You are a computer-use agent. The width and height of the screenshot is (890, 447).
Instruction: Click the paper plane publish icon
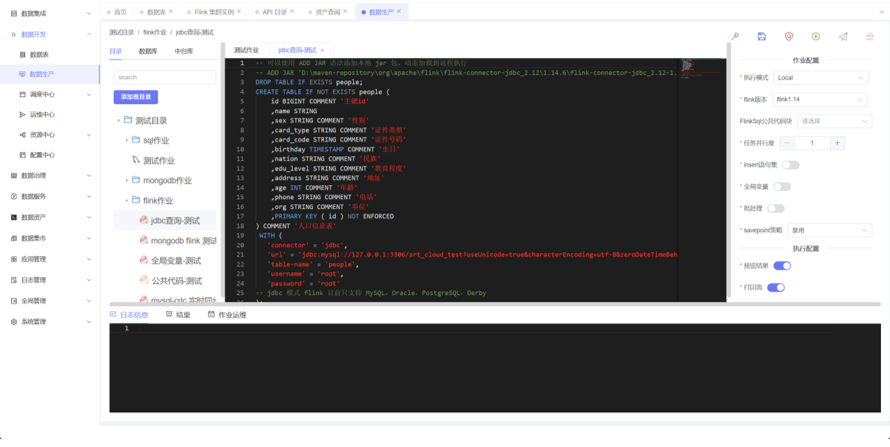[843, 37]
